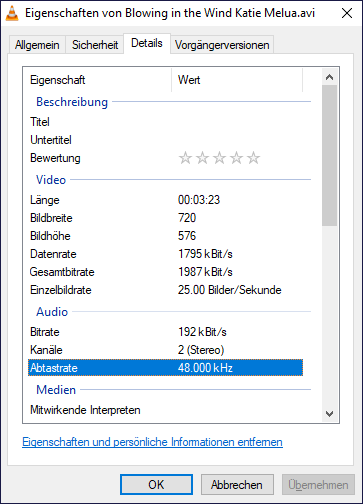The height and width of the screenshot is (504, 363).
Task: Click the 00:03:23 length value
Action: tap(199, 200)
